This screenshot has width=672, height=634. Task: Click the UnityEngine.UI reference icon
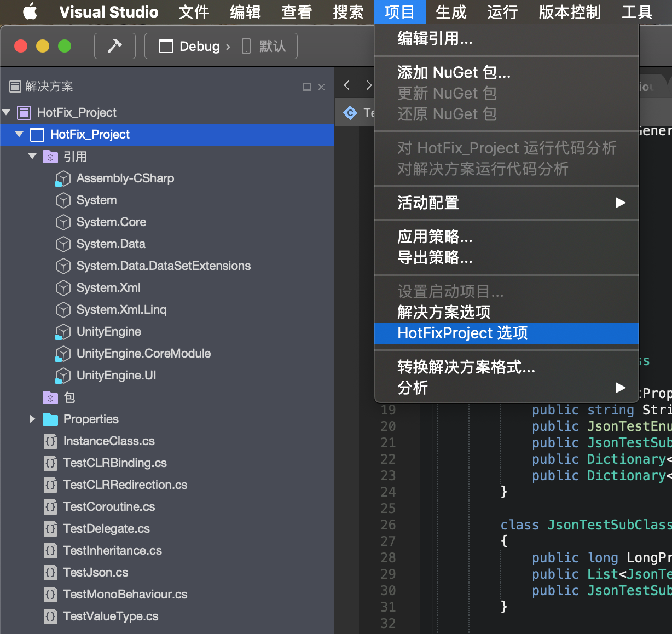[63, 376]
